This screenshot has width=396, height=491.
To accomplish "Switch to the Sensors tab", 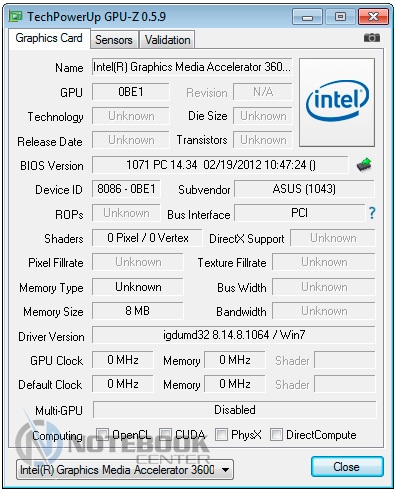I will 114,40.
